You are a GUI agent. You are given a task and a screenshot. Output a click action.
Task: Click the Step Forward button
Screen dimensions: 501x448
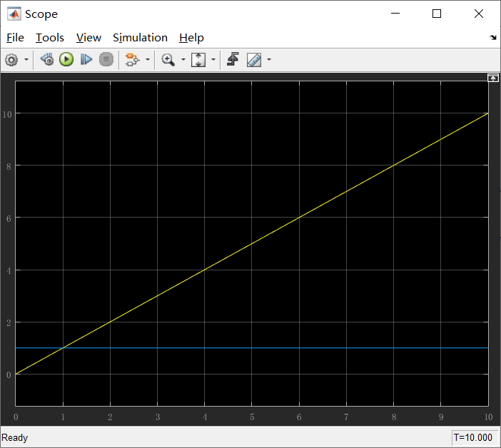[x=86, y=60]
